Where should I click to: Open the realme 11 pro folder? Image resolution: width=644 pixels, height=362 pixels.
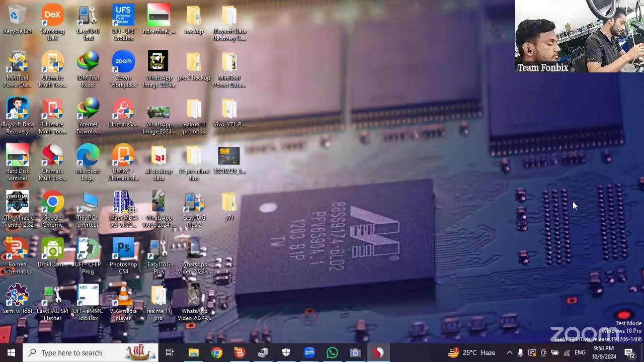(x=159, y=303)
